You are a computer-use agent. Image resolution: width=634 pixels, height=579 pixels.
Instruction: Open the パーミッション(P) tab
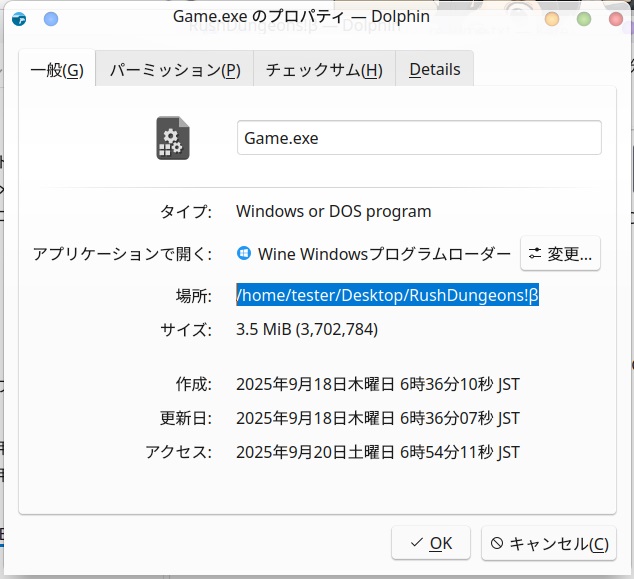coord(175,70)
